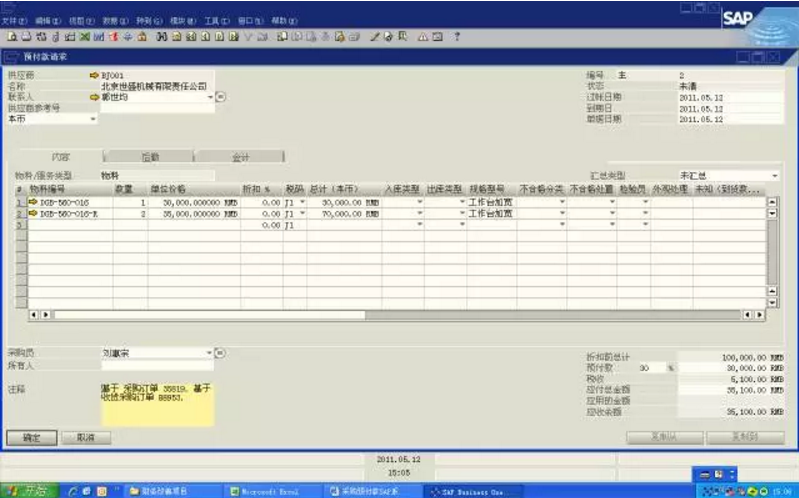This screenshot has width=799, height=498.
Task: Click the 供应商参考号 input field
Action: point(157,108)
